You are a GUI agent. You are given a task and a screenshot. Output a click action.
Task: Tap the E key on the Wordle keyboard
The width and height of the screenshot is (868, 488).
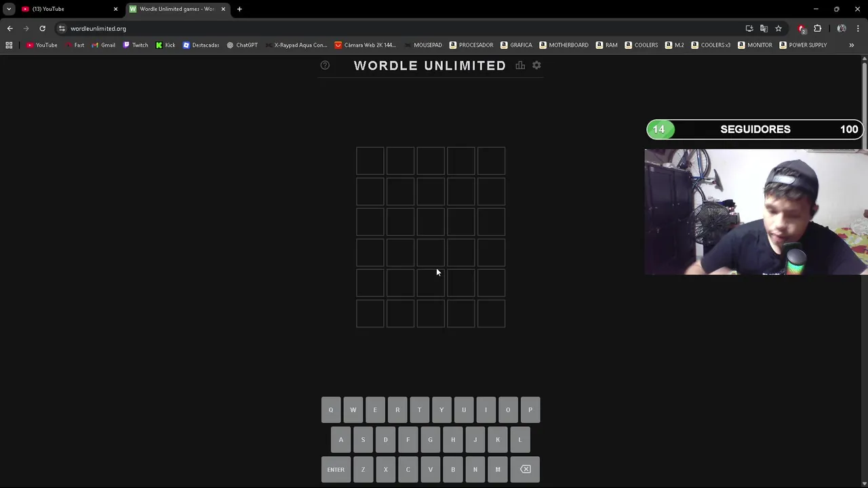click(x=375, y=409)
